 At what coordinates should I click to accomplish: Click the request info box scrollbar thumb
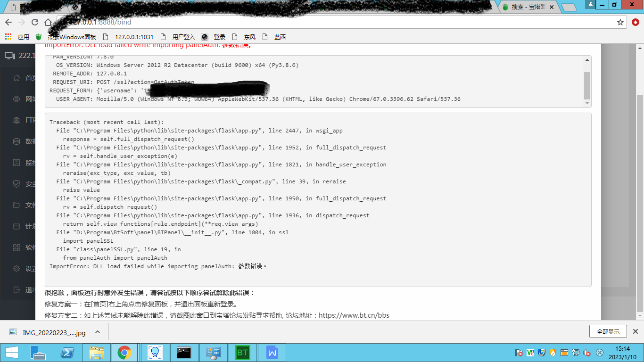point(587,85)
